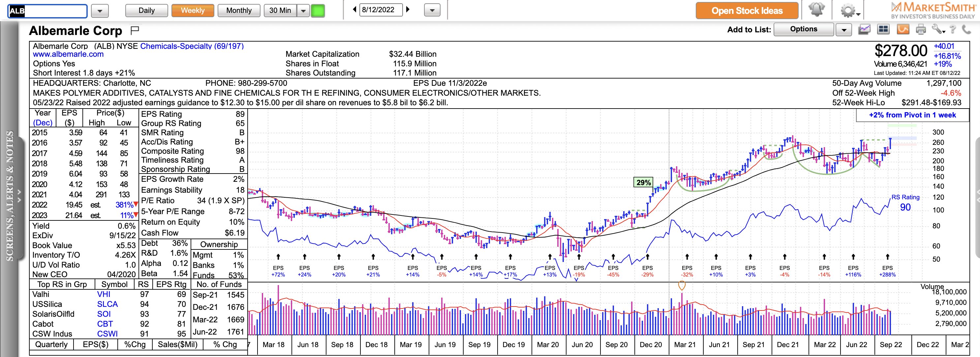The width and height of the screenshot is (980, 357).
Task: Select the Weekly chart view
Action: [193, 11]
